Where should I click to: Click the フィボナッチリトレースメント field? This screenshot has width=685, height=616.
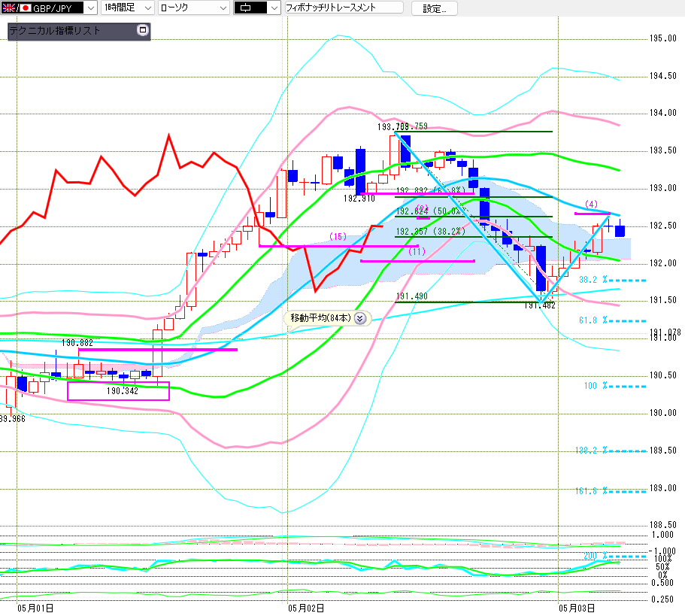point(344,8)
